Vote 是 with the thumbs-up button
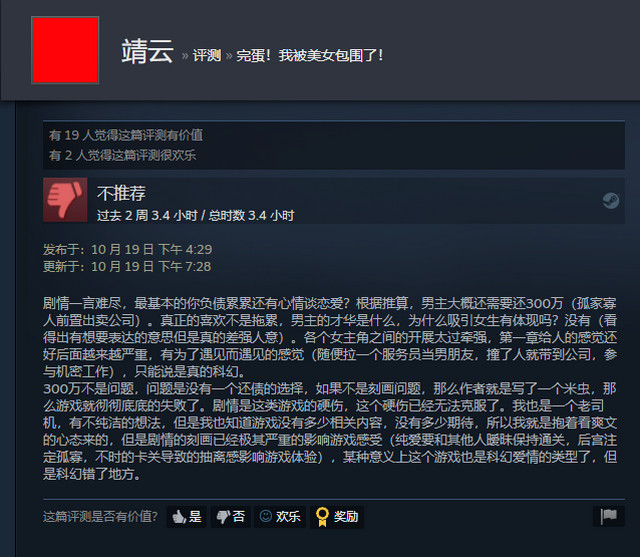The width and height of the screenshot is (640, 557). click(x=187, y=517)
